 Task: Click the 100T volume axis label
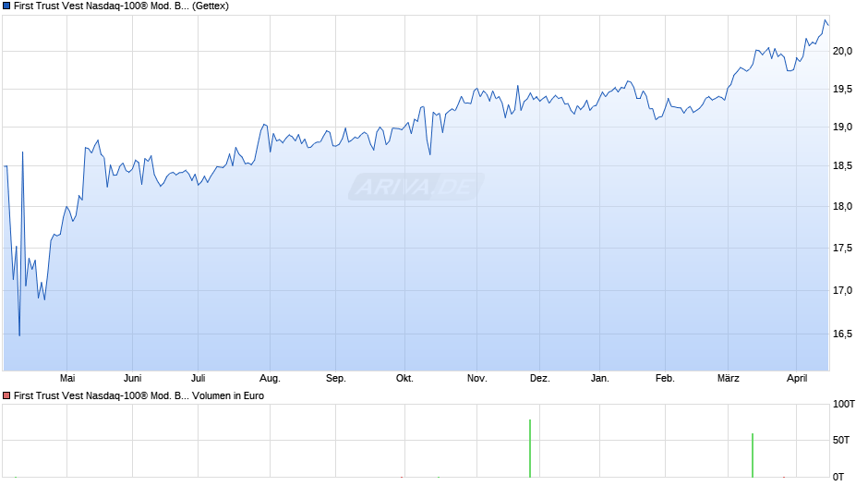[844, 404]
